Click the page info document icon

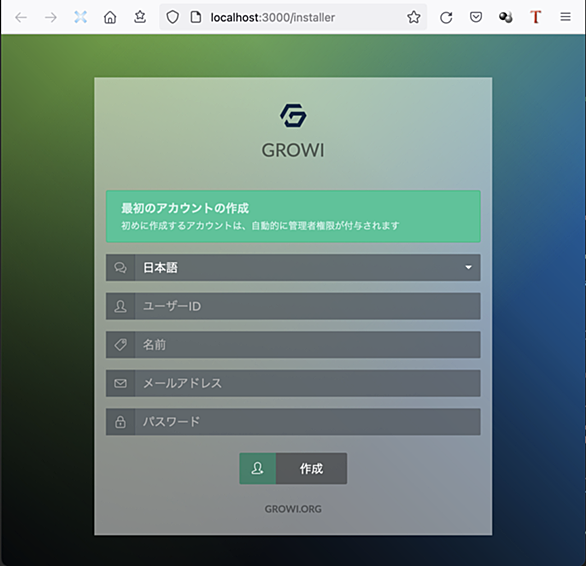pos(196,17)
